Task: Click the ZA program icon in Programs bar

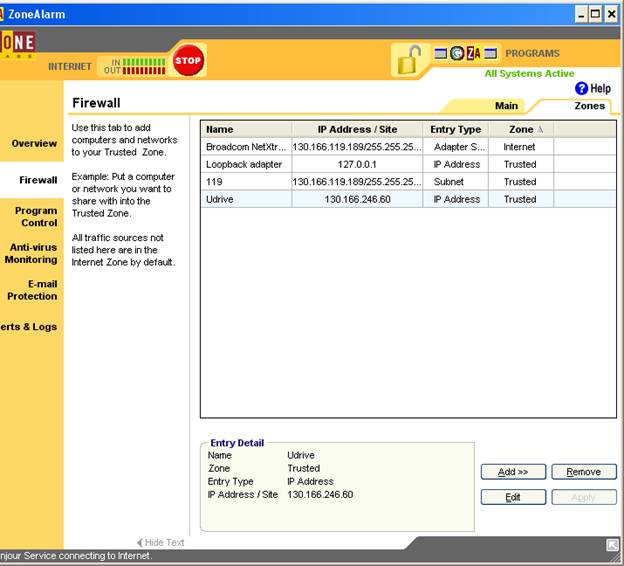Action: point(474,53)
